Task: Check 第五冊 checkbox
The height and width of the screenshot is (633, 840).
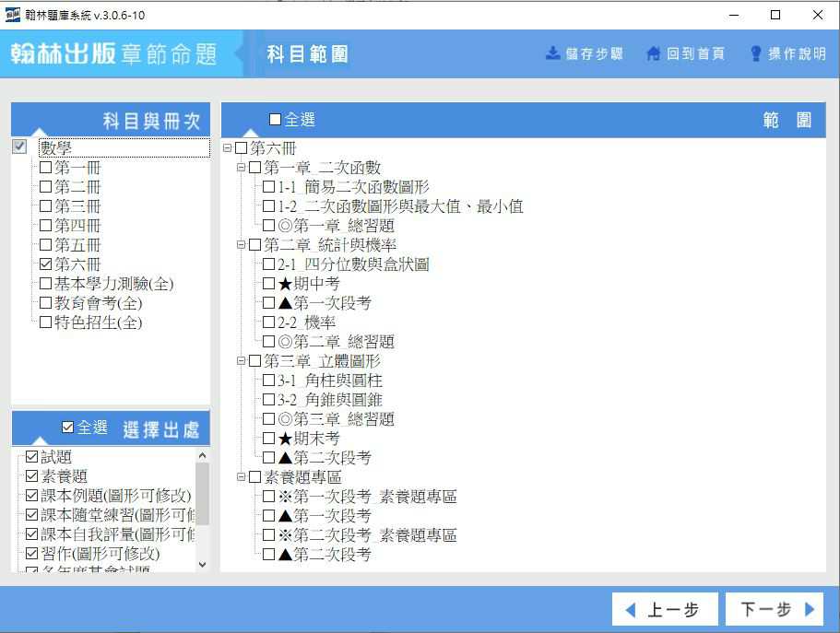Action: tap(45, 245)
